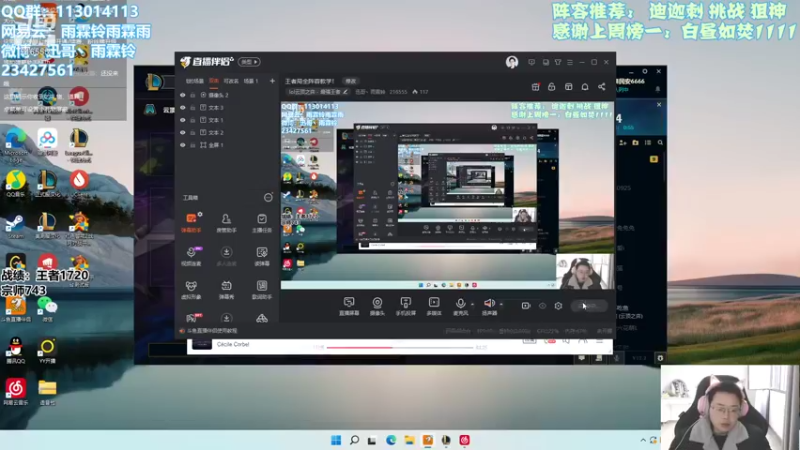Select the first scene tab in source panel
The height and width of the screenshot is (450, 800).
tap(194, 81)
